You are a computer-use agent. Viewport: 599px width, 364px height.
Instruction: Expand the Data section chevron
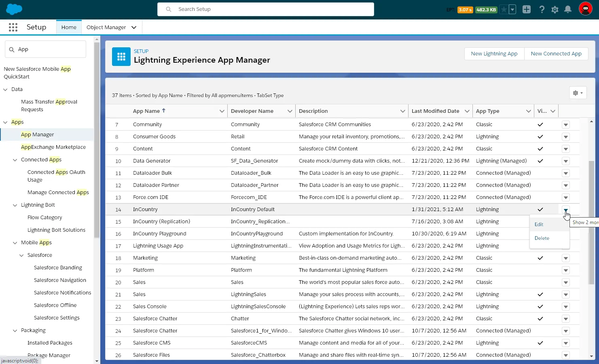(6, 89)
